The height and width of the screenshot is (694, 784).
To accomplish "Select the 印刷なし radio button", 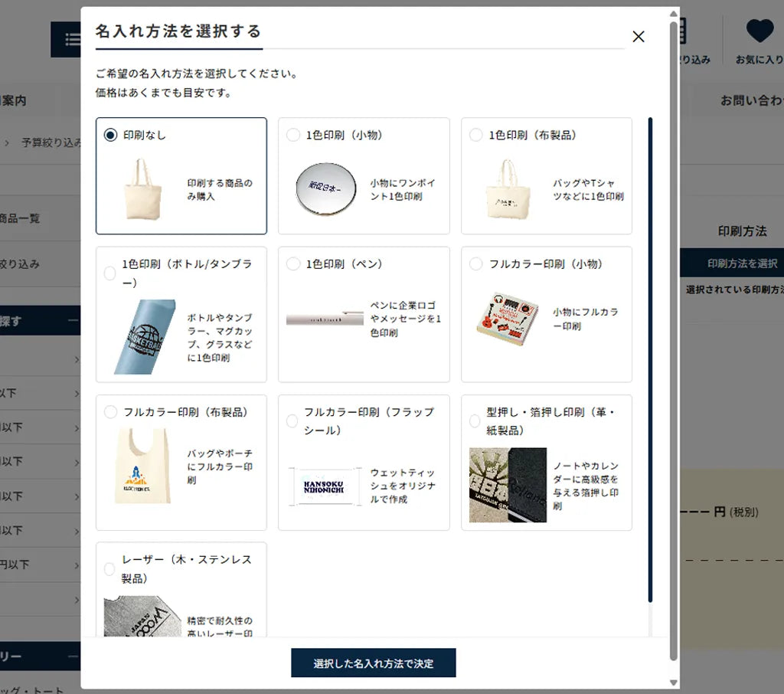I will point(110,135).
